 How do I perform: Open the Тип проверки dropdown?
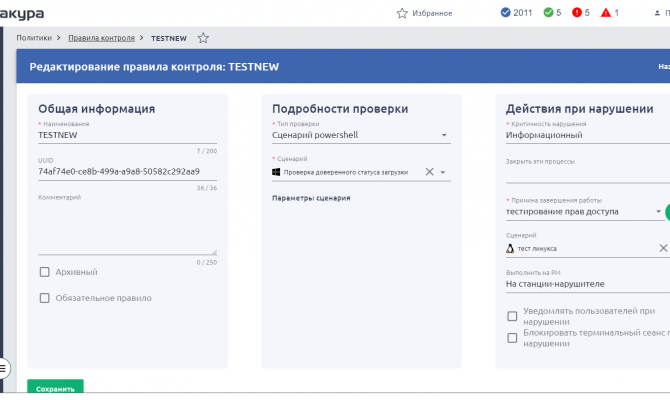coord(444,135)
